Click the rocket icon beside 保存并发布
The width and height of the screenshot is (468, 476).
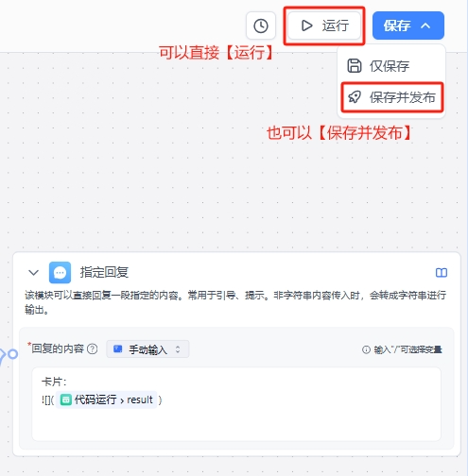(x=355, y=97)
